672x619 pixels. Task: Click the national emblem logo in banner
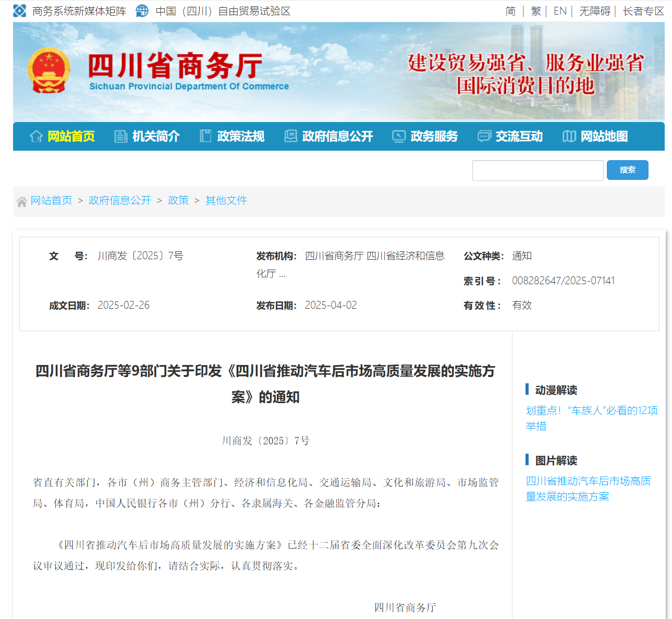(48, 70)
